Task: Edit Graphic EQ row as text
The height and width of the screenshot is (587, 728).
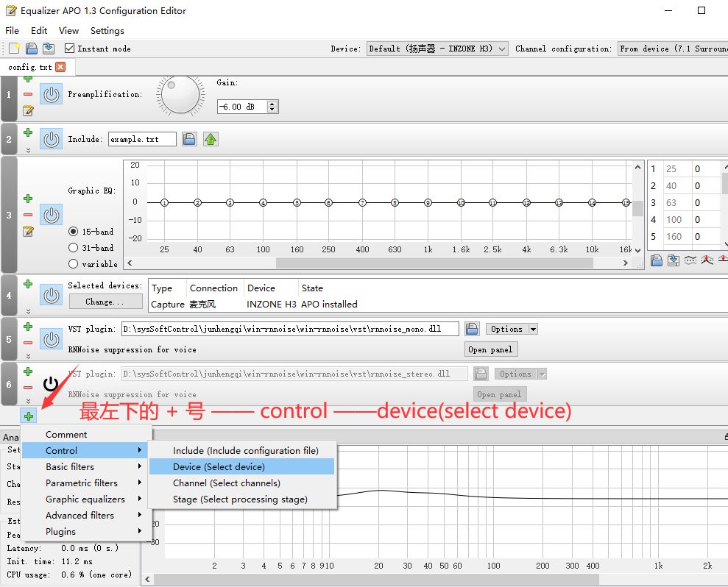Action: pyautogui.click(x=28, y=231)
